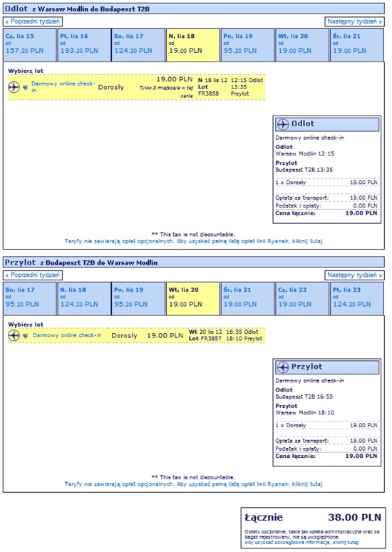Click 'Budapeszt T2B 13:35' in Odlot summary
Viewport: 392px width, 552px height.
pyautogui.click(x=304, y=170)
